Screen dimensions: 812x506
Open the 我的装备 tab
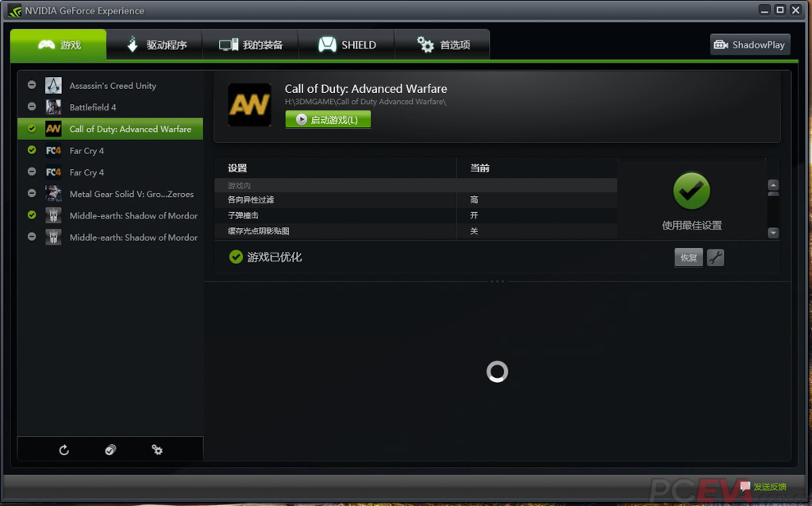click(x=251, y=45)
